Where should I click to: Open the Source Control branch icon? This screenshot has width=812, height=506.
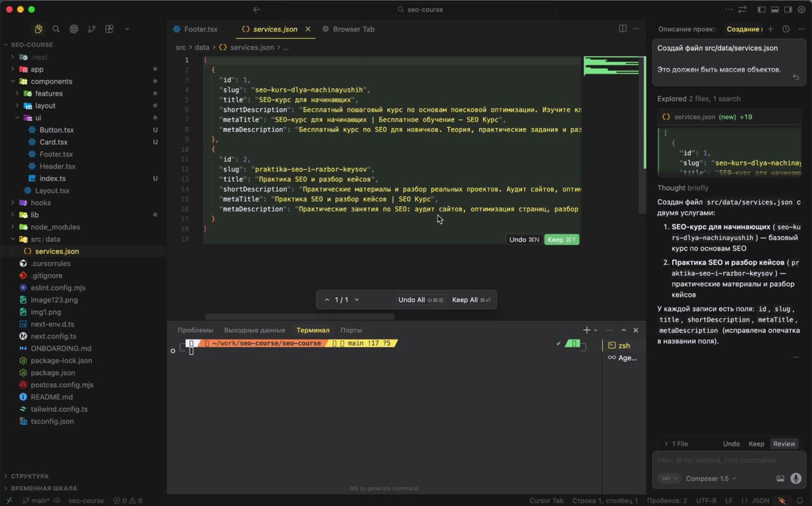(x=92, y=29)
